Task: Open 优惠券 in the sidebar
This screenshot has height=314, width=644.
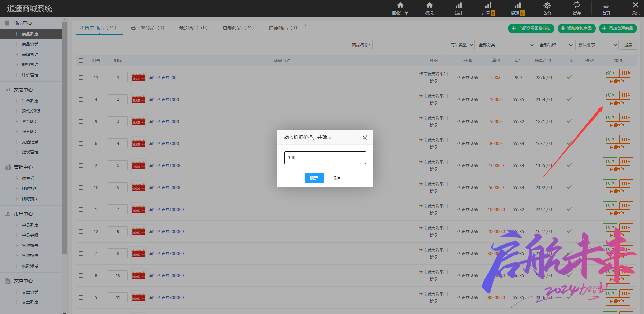Action: click(28, 179)
